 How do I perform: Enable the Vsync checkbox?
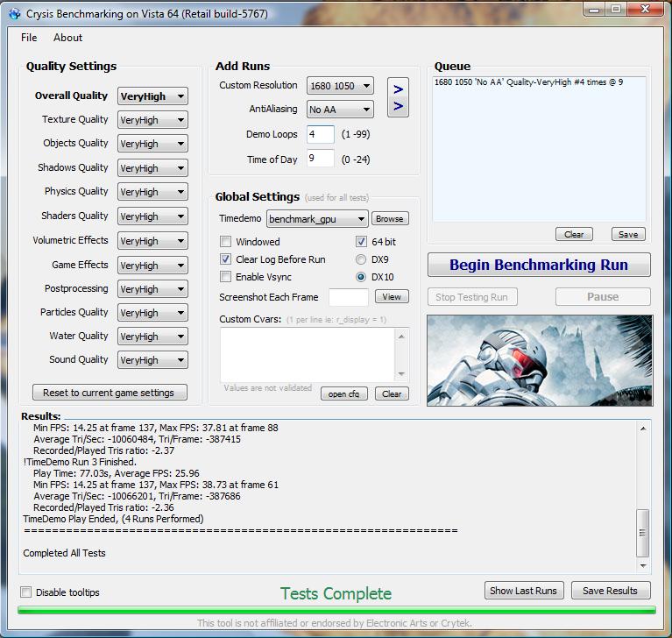[225, 277]
